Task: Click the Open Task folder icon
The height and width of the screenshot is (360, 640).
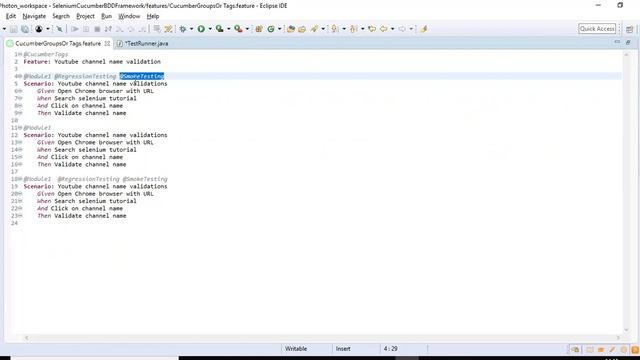Action: (x=302, y=29)
